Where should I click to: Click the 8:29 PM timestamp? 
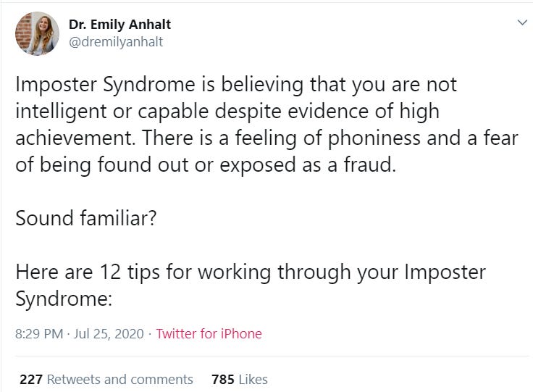(38, 334)
